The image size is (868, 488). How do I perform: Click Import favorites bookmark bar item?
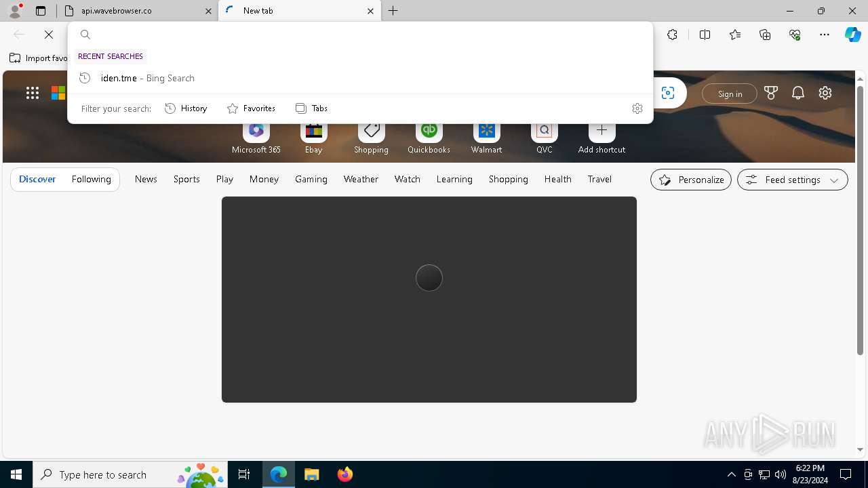pyautogui.click(x=39, y=58)
